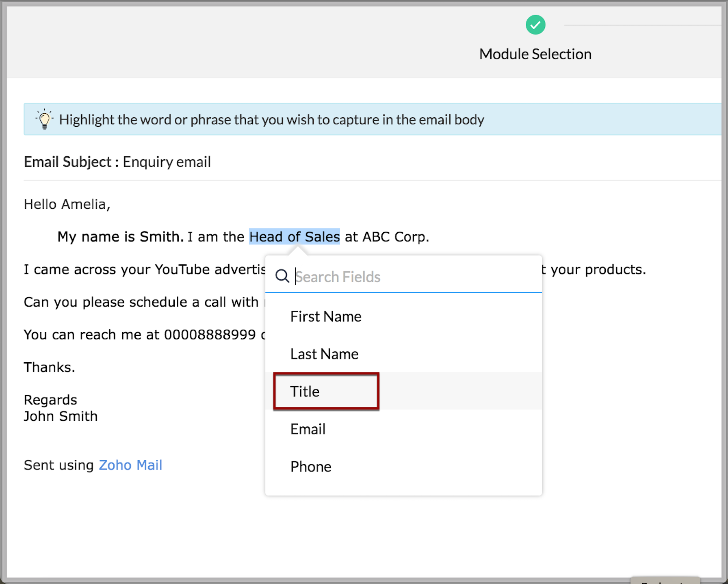Click the step progress line after Module Selection
728x584 pixels.
click(x=643, y=25)
